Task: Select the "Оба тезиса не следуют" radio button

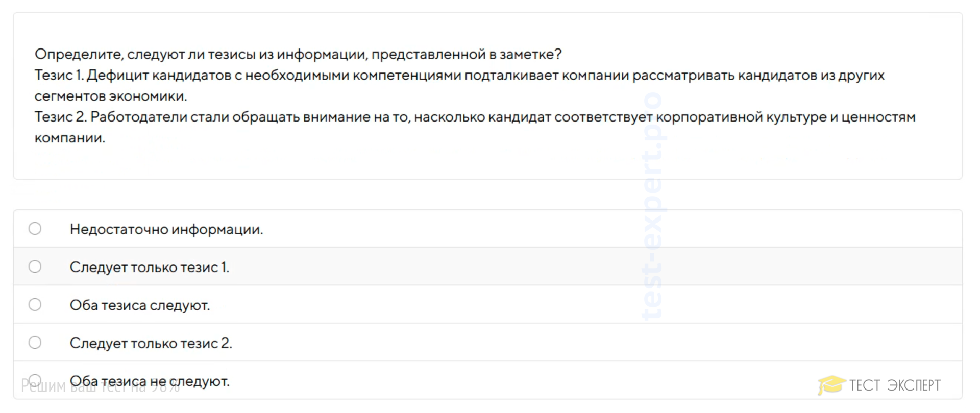Action: click(35, 380)
